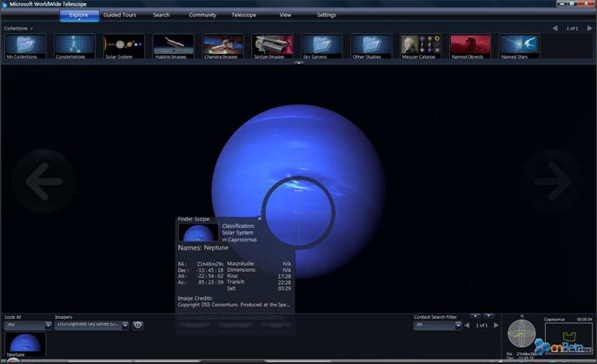Open the Sky Surveys folder

tap(322, 46)
